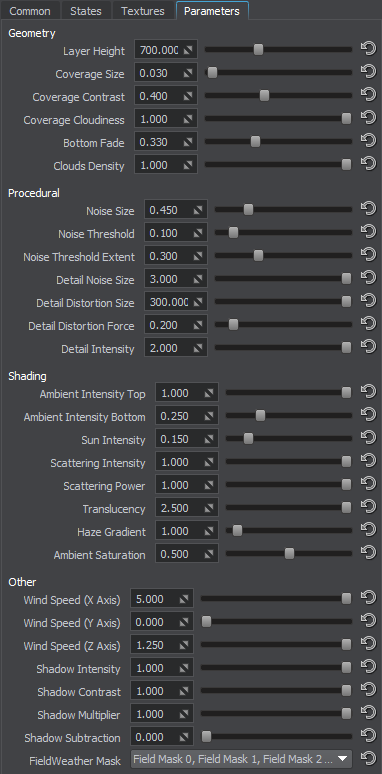This screenshot has width=382, height=774.
Task: Click the Geometry section heading
Action: [x=32, y=34]
